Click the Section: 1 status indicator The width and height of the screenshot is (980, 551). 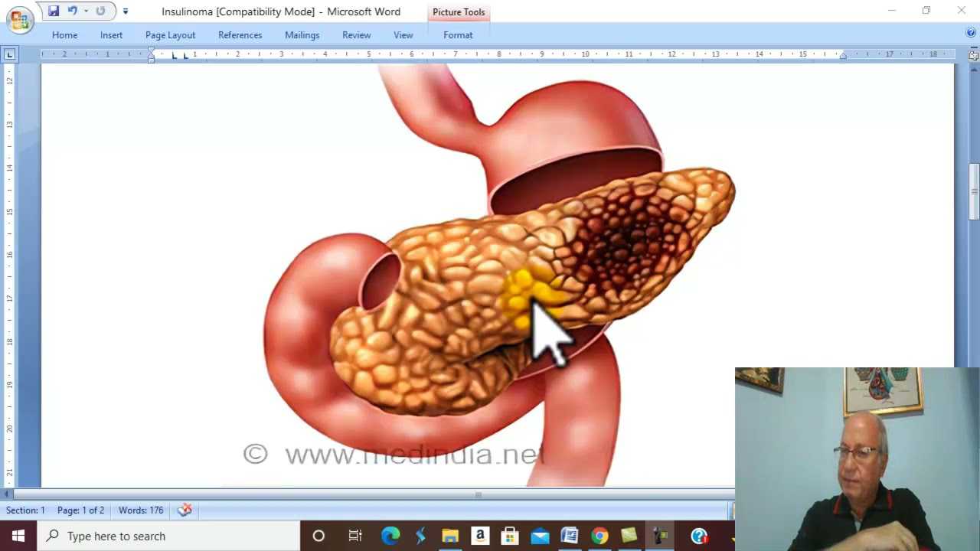coord(25,510)
